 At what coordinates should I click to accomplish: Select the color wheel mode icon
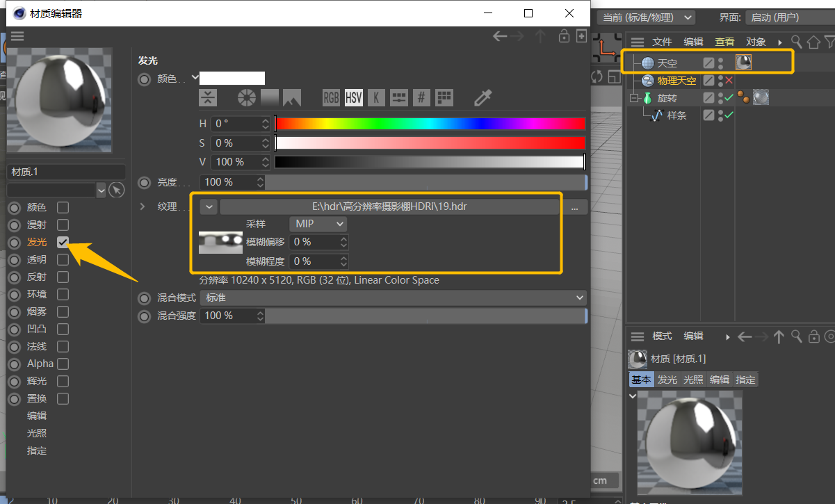click(x=247, y=97)
